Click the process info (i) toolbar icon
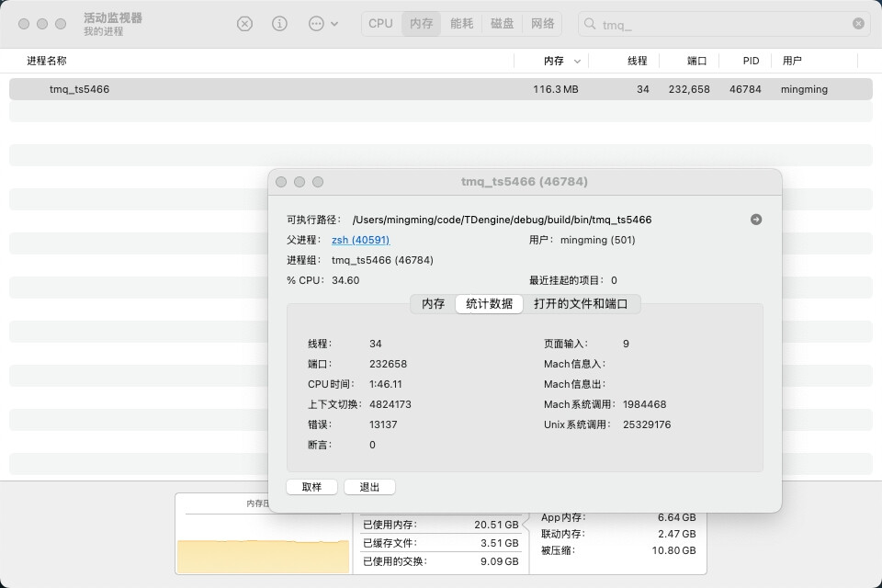Screen dimensions: 882x588 (280, 24)
